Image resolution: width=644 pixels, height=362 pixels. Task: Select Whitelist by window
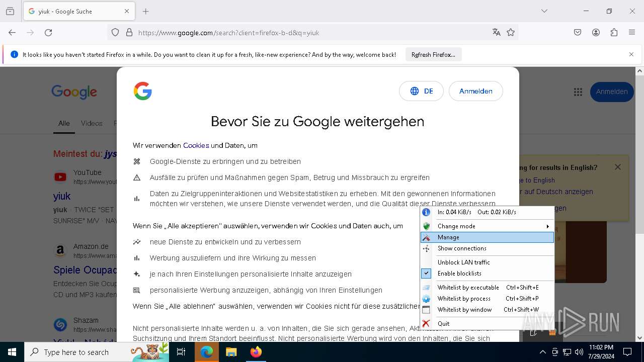[487, 310]
